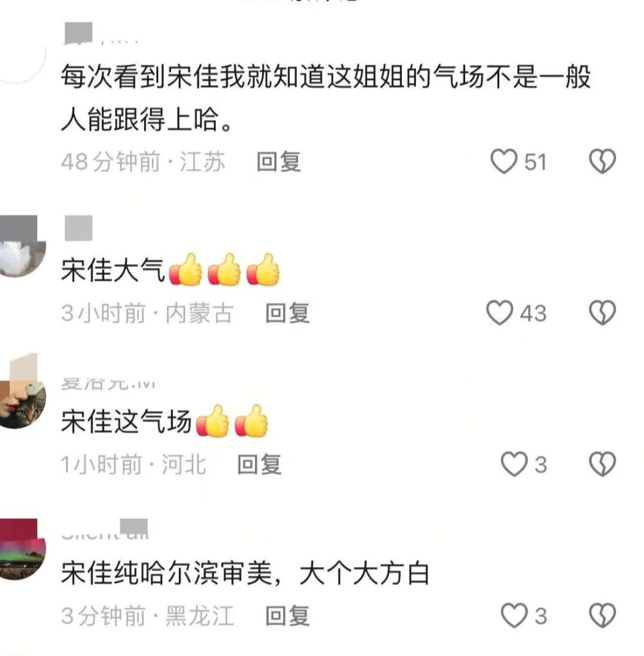Screen dimensions: 644x656
Task: Like the Jiangsu comment with 51 likes
Action: tap(504, 161)
